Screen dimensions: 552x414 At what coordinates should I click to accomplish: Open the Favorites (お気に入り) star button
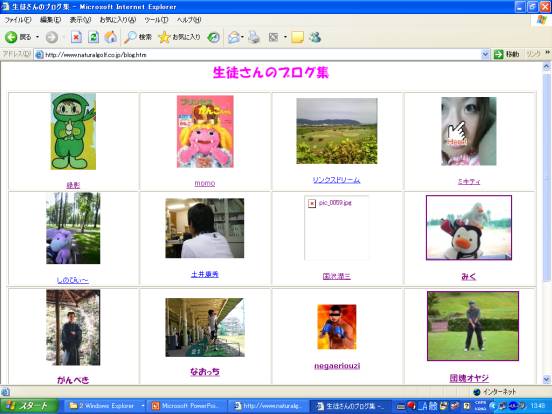coord(180,37)
